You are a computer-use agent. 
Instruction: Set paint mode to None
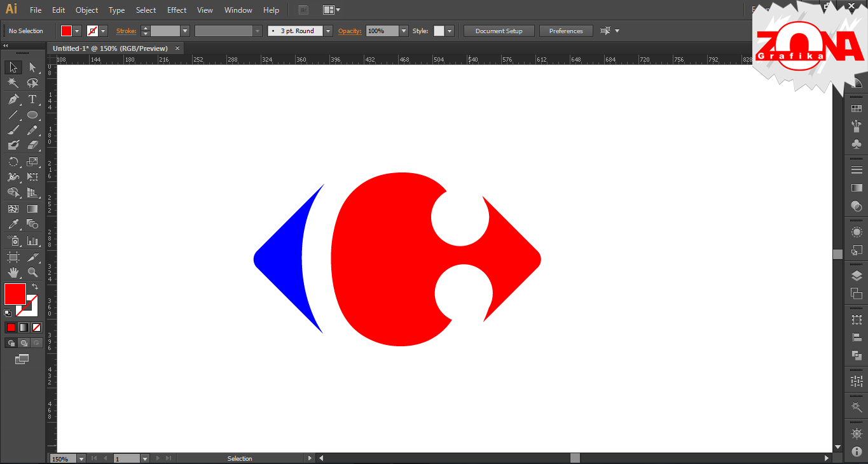36,327
